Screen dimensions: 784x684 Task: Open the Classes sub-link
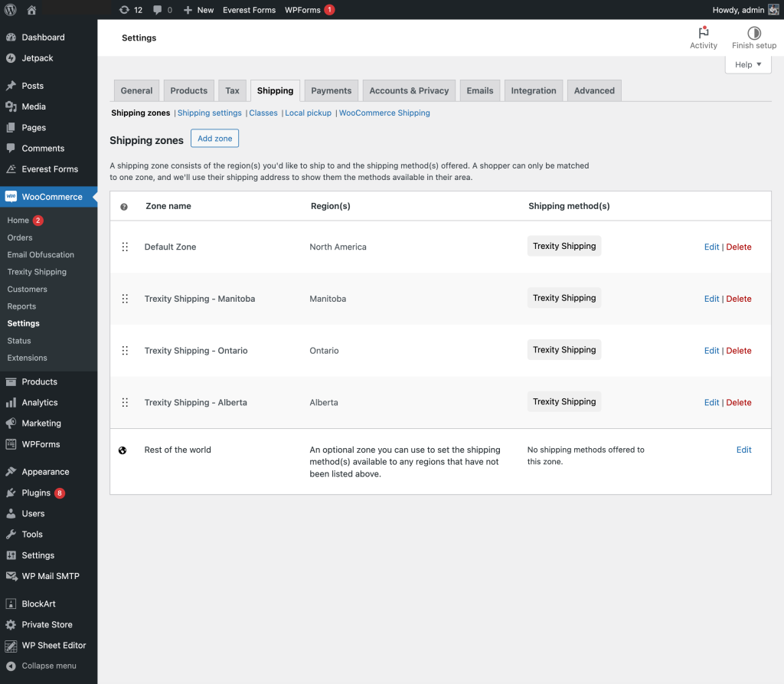click(263, 113)
